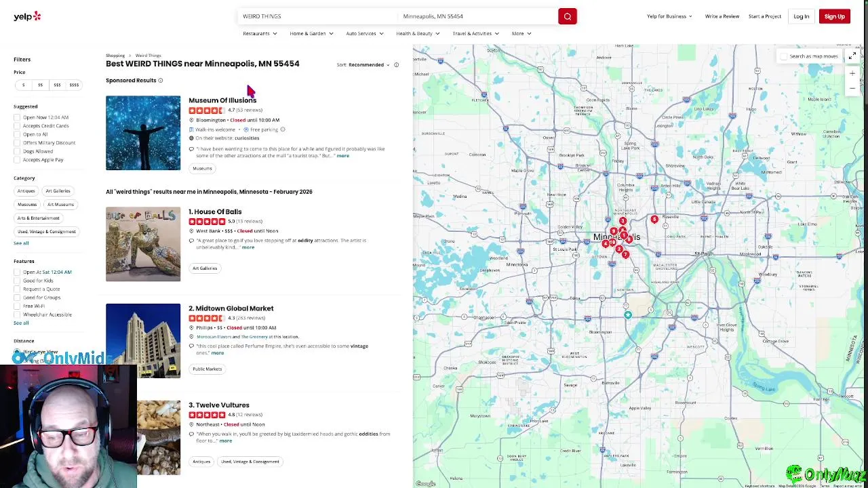Zoom out on the map
This screenshot has height=488, width=868.
852,88
